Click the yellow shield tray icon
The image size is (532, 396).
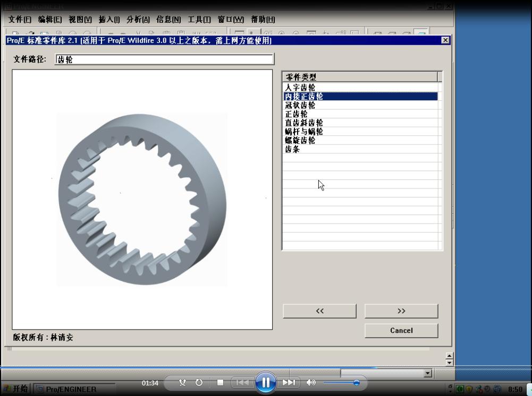[x=469, y=389]
